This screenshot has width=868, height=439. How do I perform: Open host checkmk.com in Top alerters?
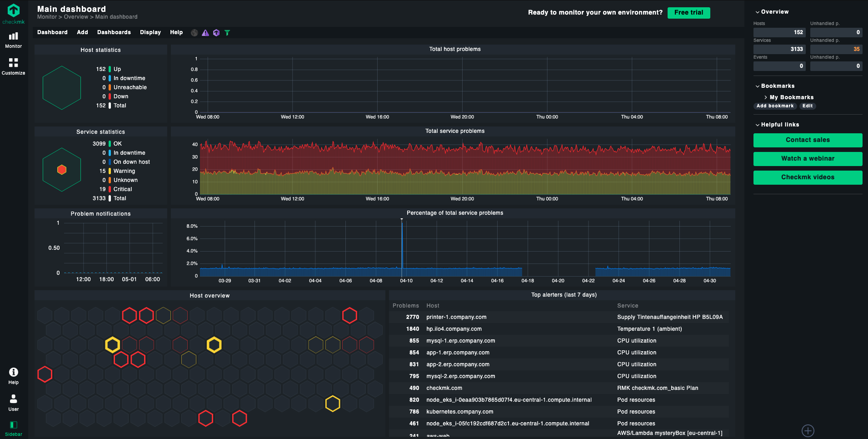point(444,388)
